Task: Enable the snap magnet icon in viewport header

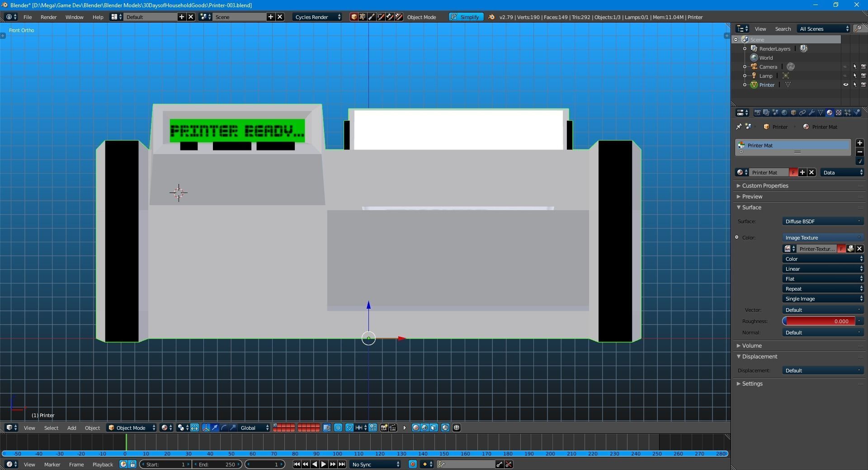Action: point(349,428)
